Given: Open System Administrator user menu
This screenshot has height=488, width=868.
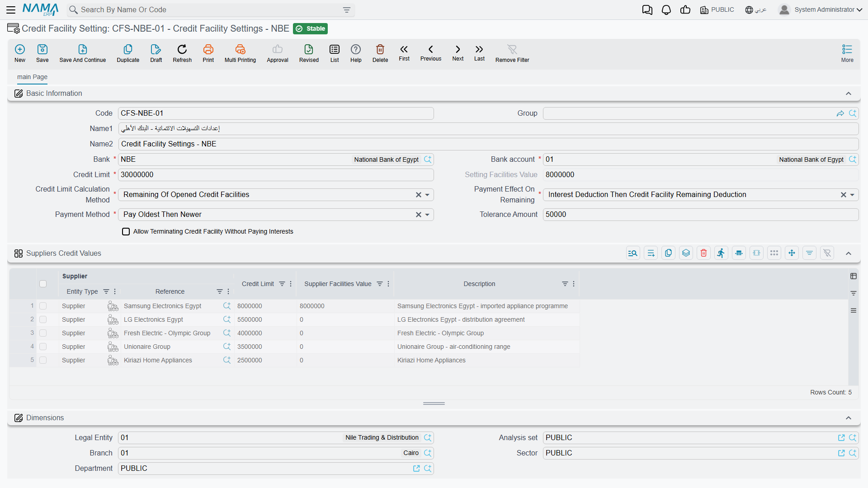Looking at the screenshot, I should (821, 9).
